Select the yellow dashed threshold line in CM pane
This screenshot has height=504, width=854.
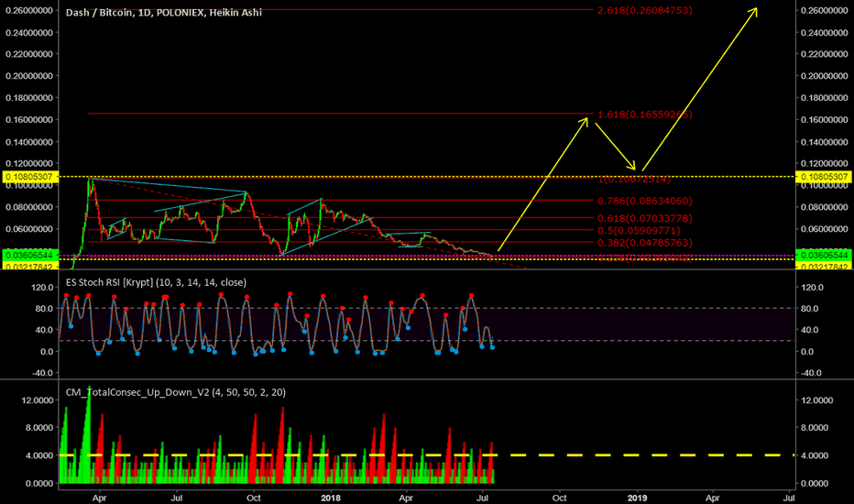click(x=426, y=455)
